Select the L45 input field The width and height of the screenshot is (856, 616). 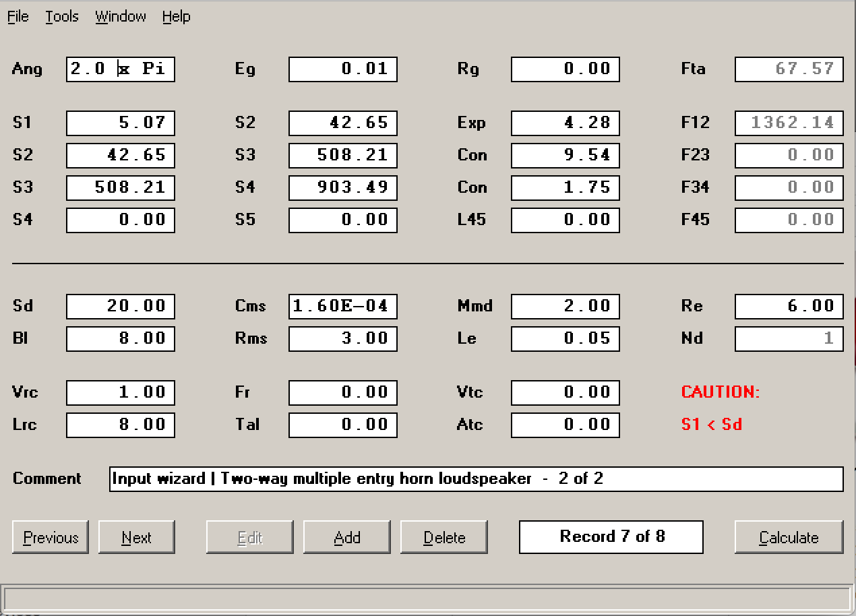[565, 220]
